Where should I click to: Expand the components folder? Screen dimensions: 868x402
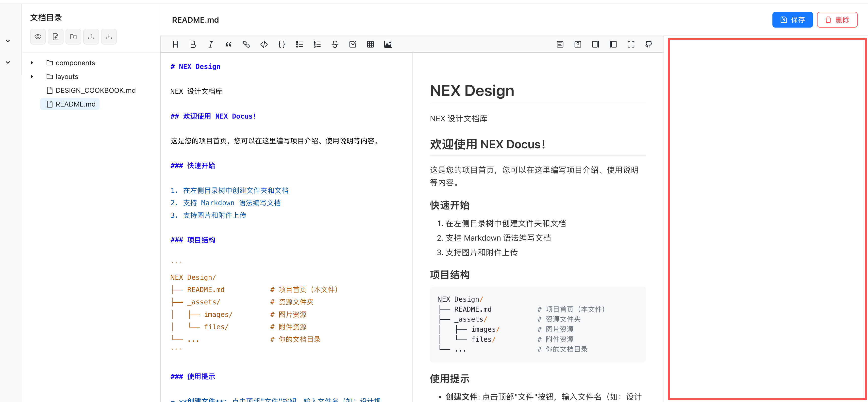click(x=32, y=63)
